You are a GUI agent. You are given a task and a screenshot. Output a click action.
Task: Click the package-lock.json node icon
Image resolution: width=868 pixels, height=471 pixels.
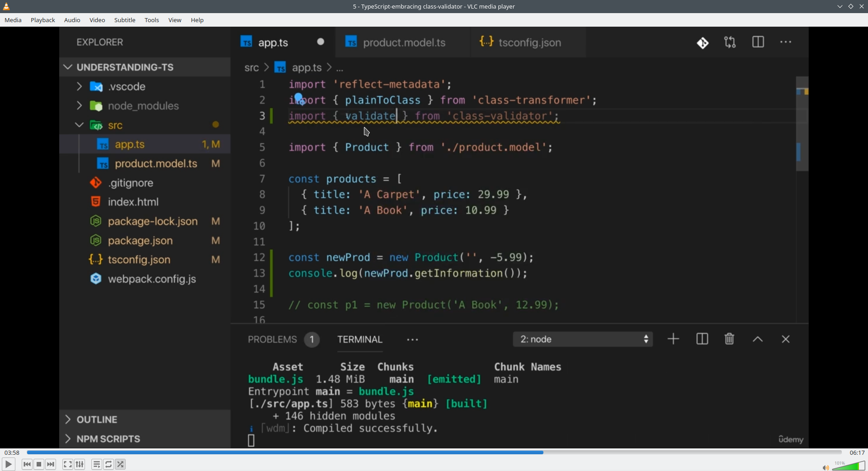96,221
